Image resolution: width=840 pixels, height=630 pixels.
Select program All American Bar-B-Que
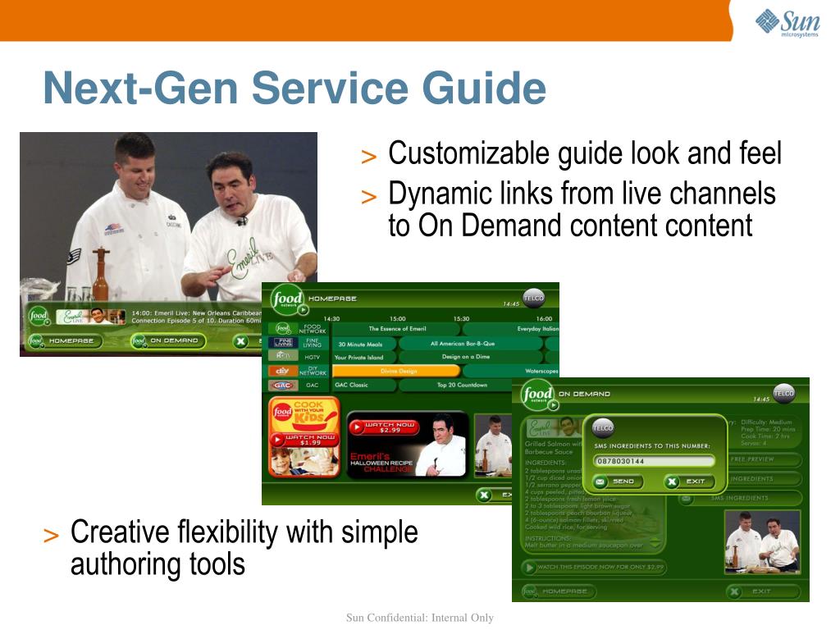[x=470, y=344]
